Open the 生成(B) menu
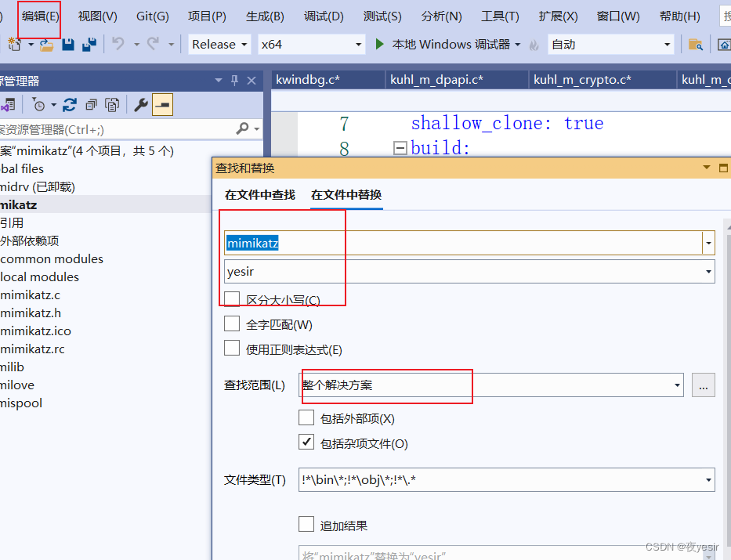 pyautogui.click(x=265, y=16)
